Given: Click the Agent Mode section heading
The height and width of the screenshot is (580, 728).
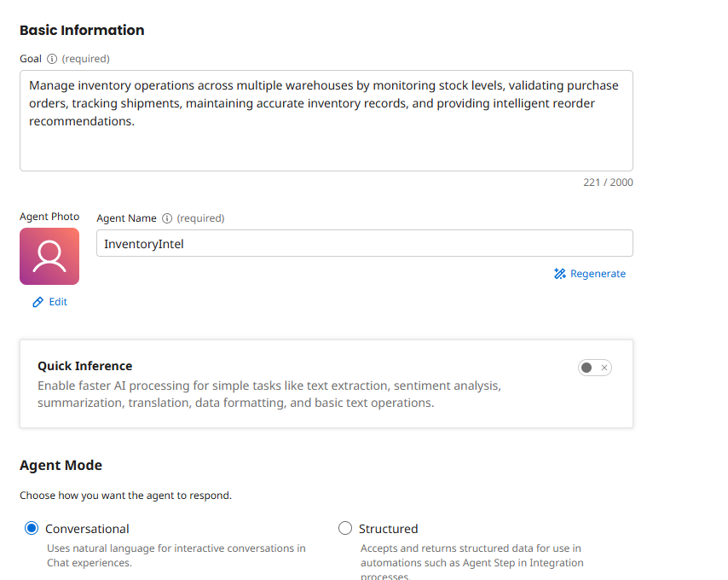Looking at the screenshot, I should 61,466.
